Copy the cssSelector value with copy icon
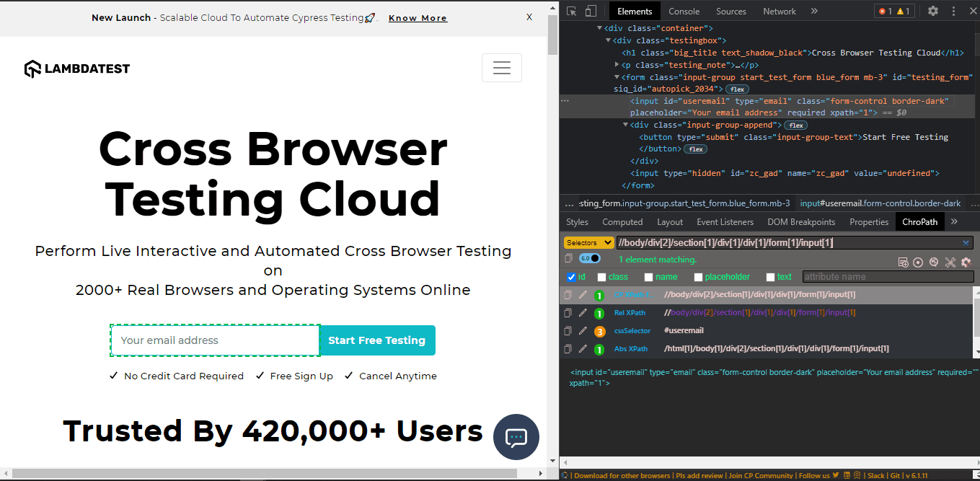This screenshot has height=481, width=980. (x=568, y=331)
